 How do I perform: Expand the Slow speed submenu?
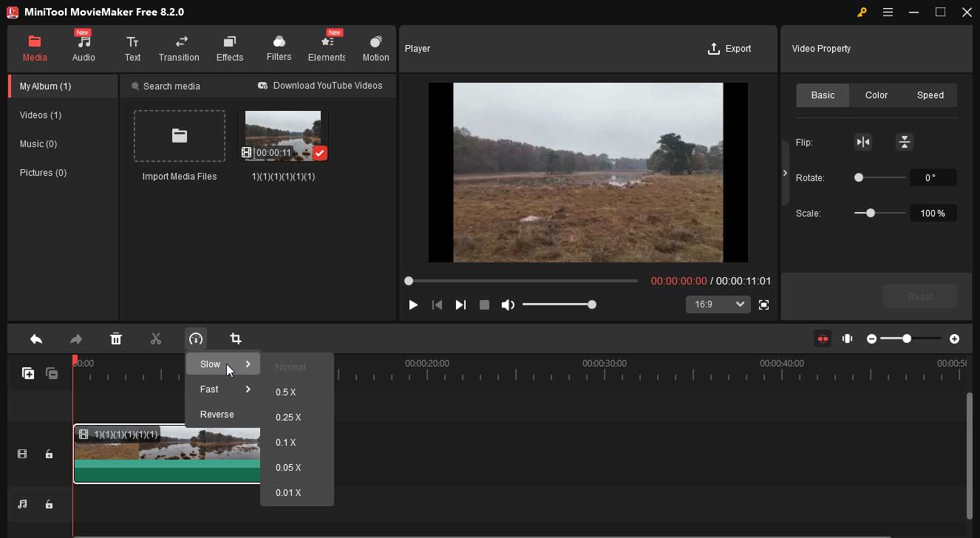223,364
